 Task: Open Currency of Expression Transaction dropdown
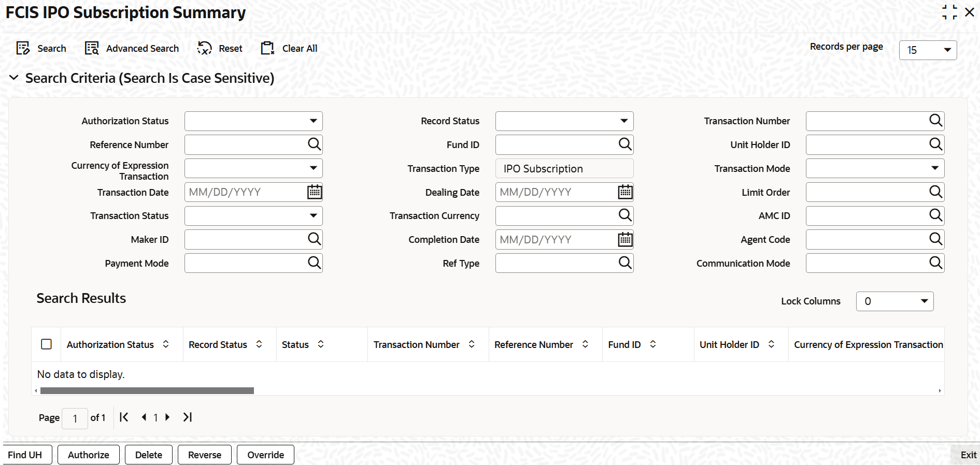253,168
